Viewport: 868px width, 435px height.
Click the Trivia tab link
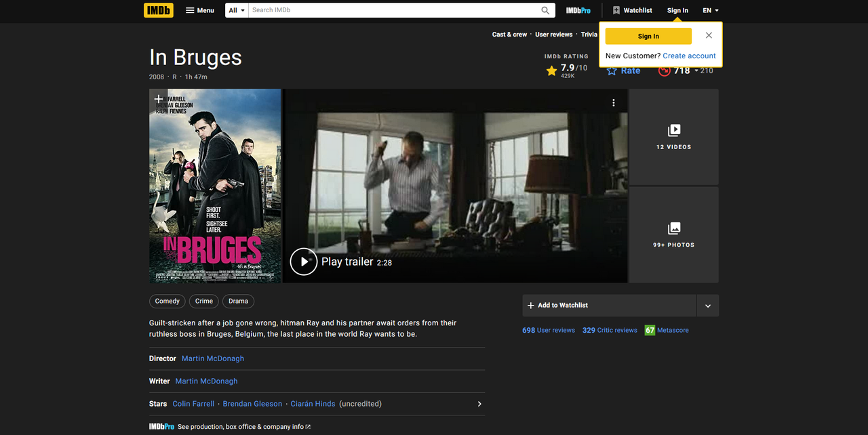point(589,35)
